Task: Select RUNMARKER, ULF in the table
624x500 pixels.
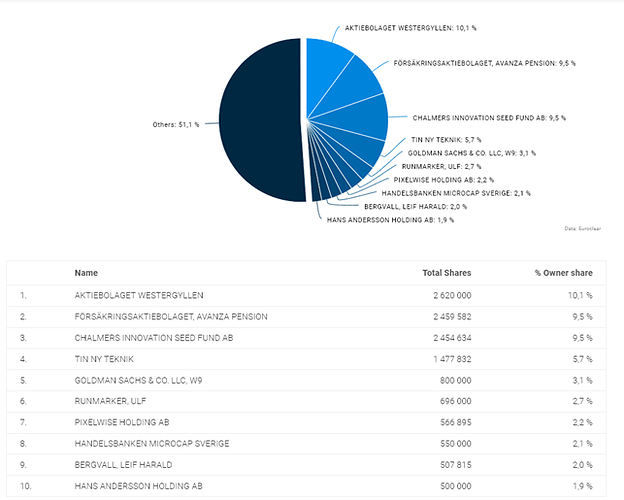Action: (110, 401)
